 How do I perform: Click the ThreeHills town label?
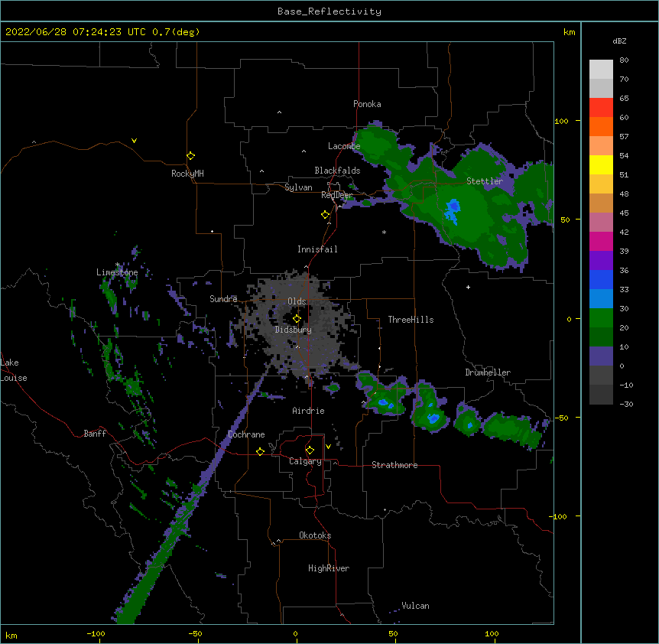pos(411,320)
